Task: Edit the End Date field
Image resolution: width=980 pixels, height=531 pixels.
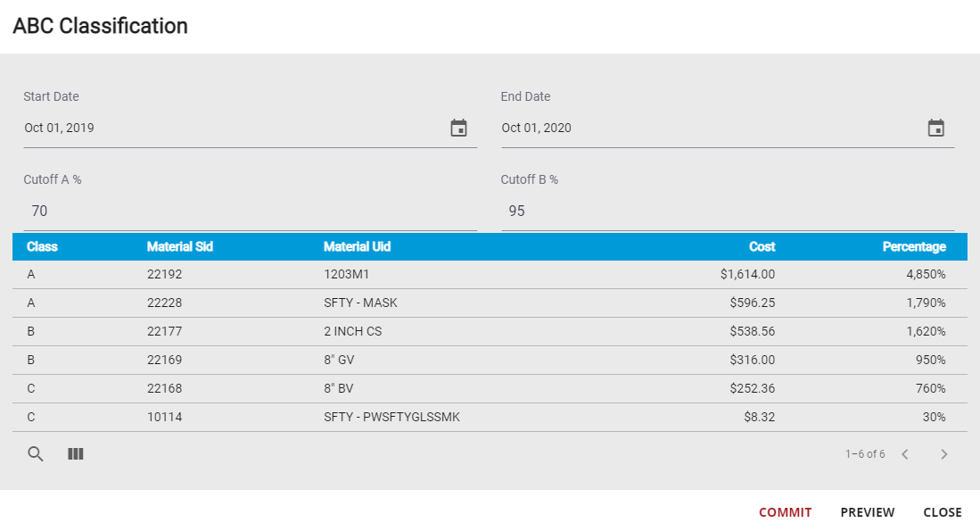Action: 709,128
